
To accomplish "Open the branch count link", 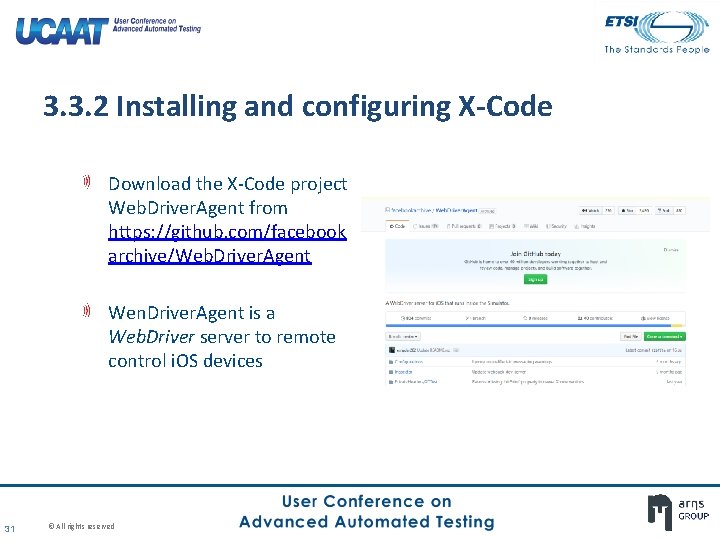I will coord(475,318).
